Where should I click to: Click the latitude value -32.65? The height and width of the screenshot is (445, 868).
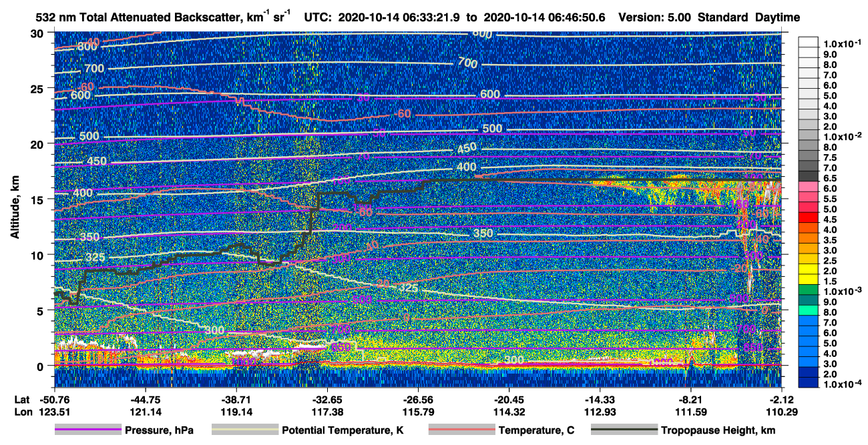coord(327,400)
